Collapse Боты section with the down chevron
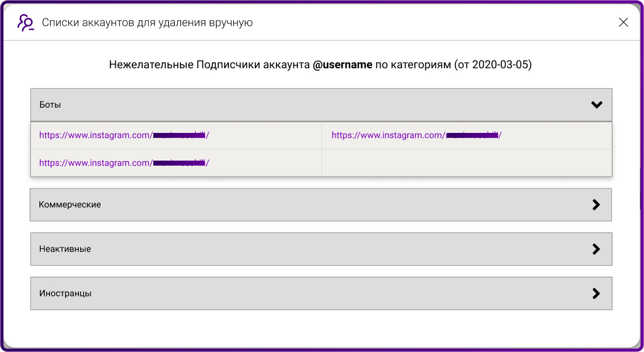Screen dimensions: 644x352 click(x=596, y=105)
